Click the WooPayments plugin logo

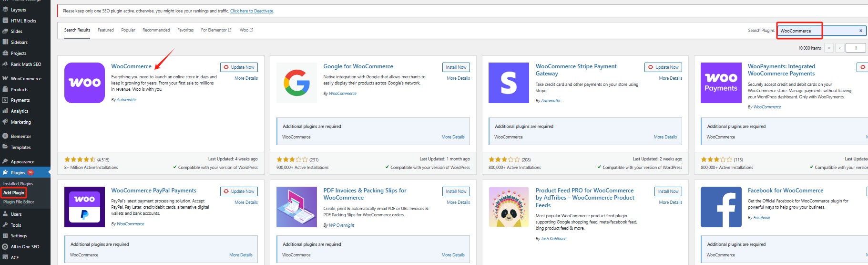721,83
